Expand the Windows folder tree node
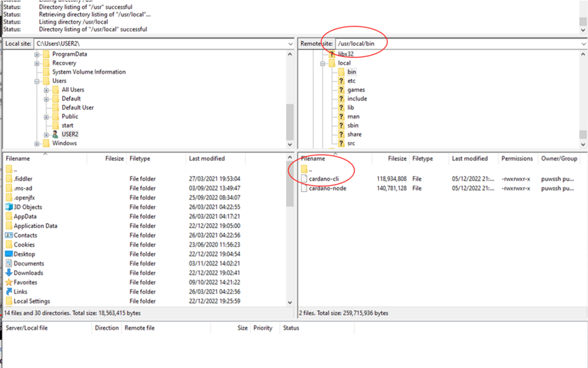 [37, 143]
